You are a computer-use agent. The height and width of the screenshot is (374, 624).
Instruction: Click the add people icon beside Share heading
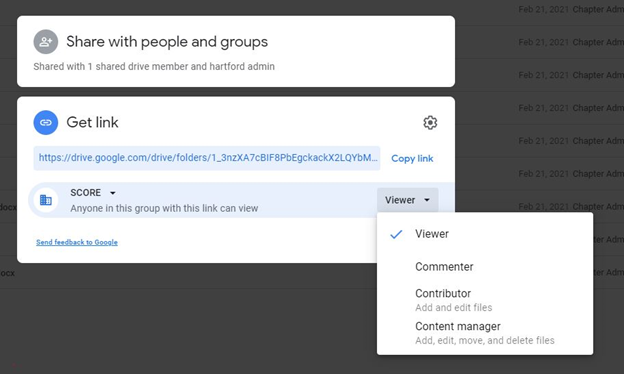45,41
